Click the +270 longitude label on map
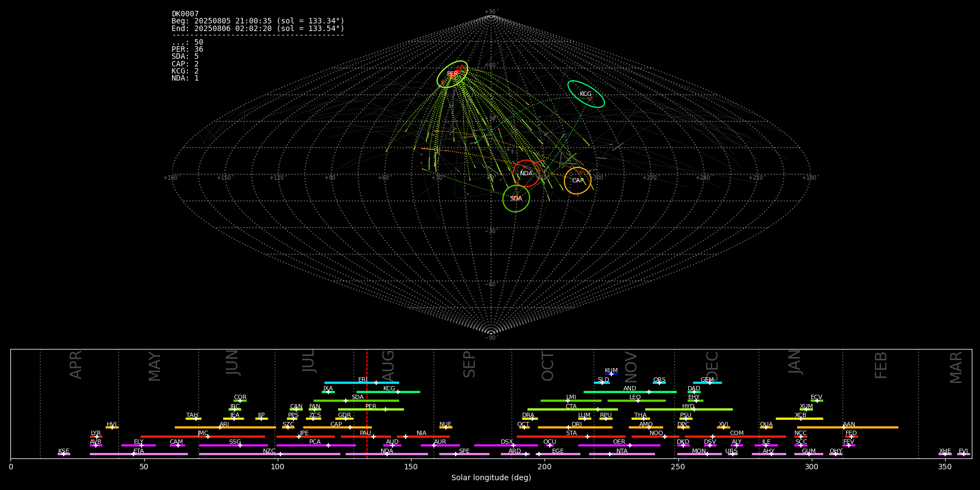Viewport: 980px width, 490px height. [650, 178]
